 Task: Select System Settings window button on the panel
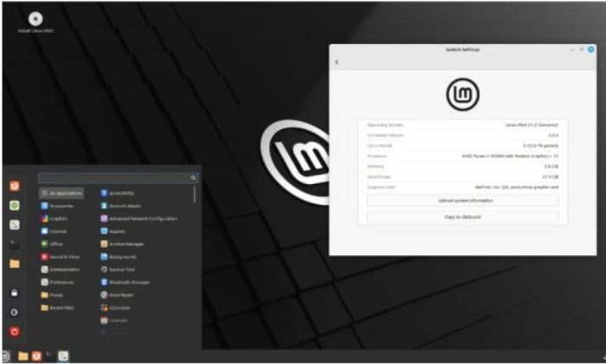[63, 356]
